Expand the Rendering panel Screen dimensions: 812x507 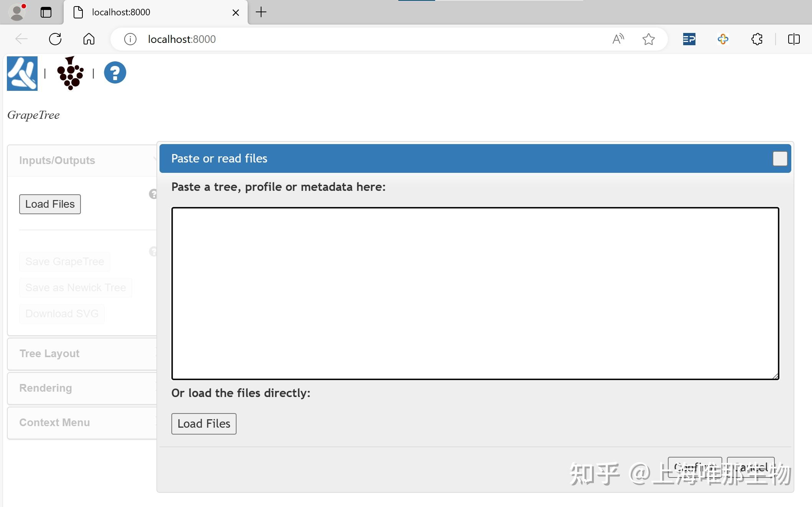(46, 388)
